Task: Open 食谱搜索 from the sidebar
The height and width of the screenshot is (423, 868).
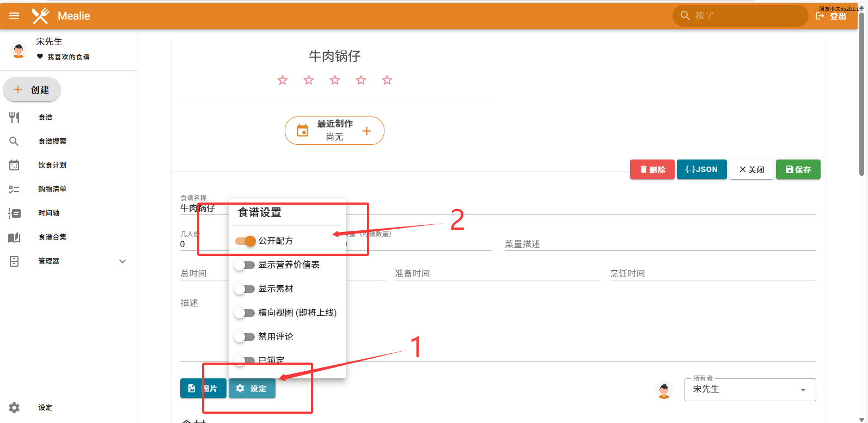Action: tap(52, 141)
